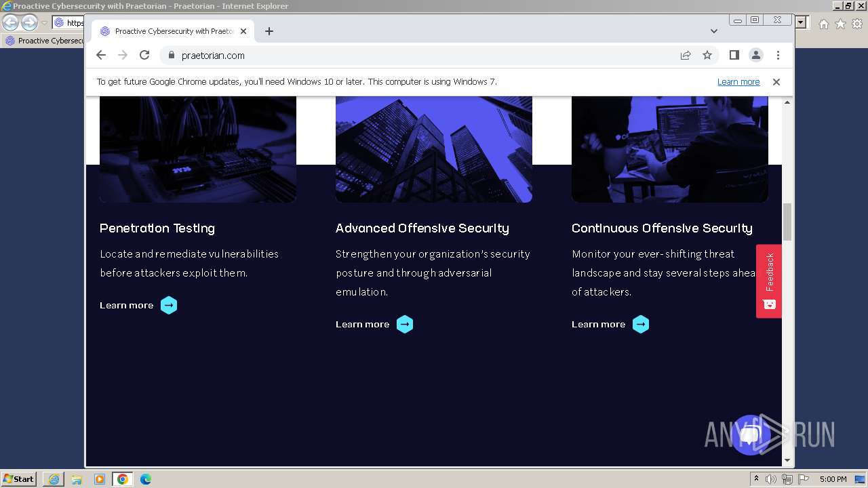Screen dimensions: 868x488
Task: Open the Penetration Testing hardware image
Action: 198,149
